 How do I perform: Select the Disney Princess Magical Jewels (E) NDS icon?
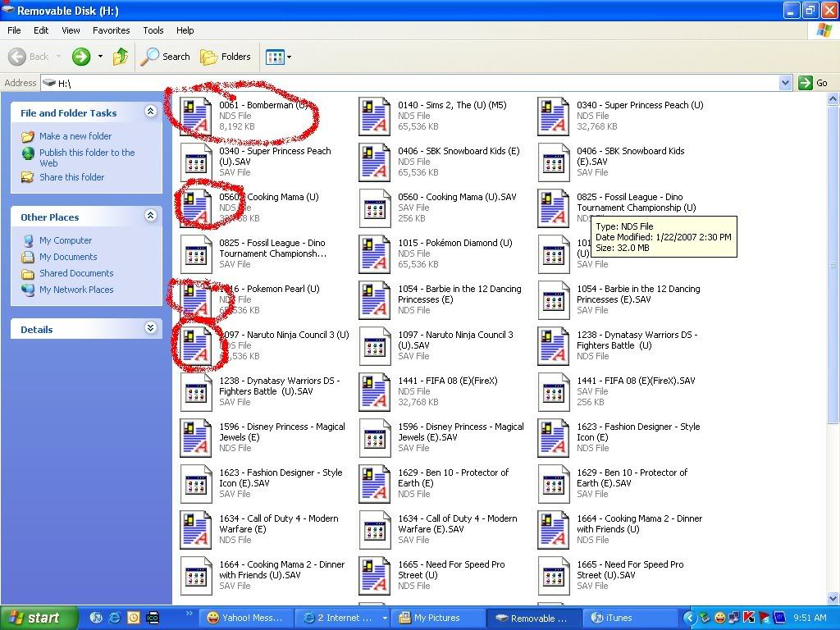pos(195,438)
